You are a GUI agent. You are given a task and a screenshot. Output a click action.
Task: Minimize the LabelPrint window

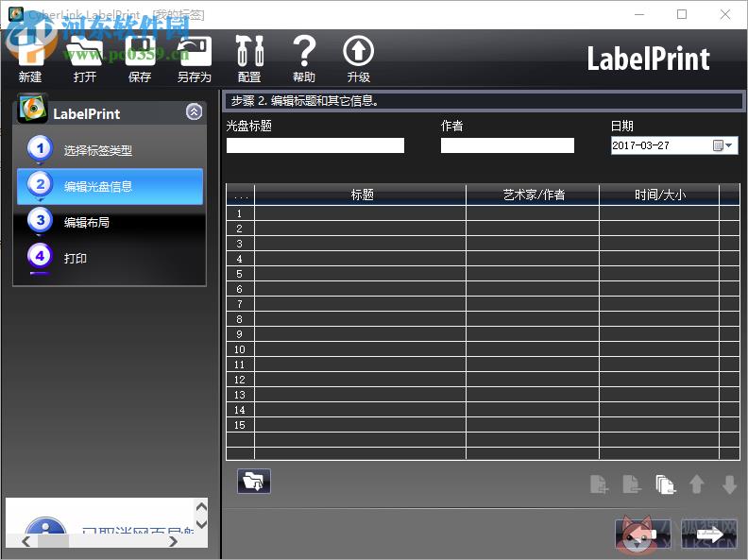tap(639, 14)
